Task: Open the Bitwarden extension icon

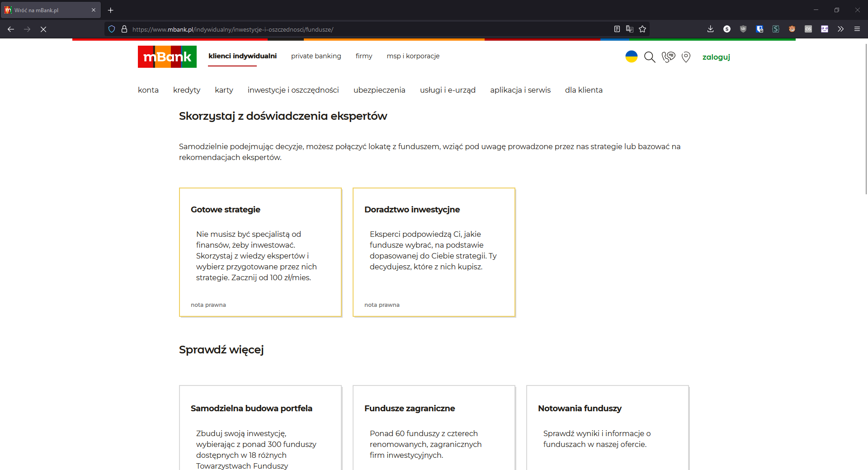Action: coord(759,29)
